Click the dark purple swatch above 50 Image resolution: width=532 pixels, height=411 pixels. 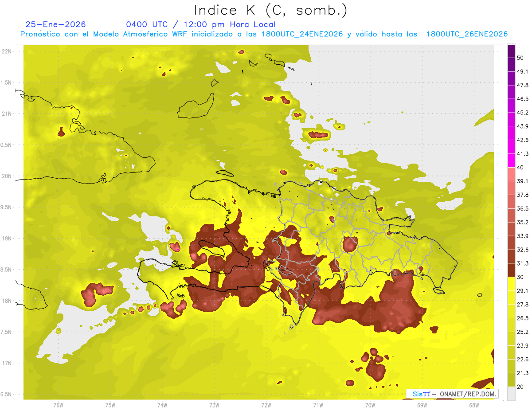tap(511, 51)
